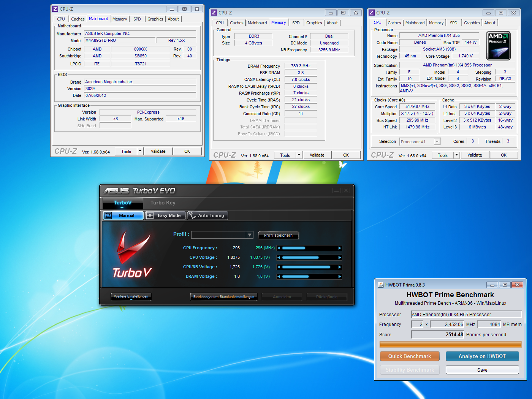Open Tools dropdown arrow in Memory window
The height and width of the screenshot is (399, 532).
[x=299, y=155]
